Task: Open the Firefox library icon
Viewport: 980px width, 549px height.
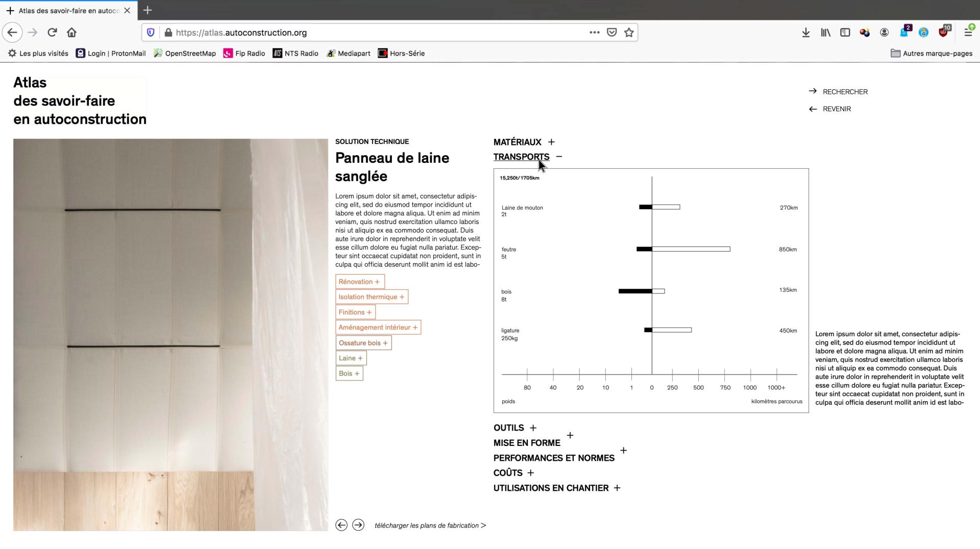Action: click(825, 33)
